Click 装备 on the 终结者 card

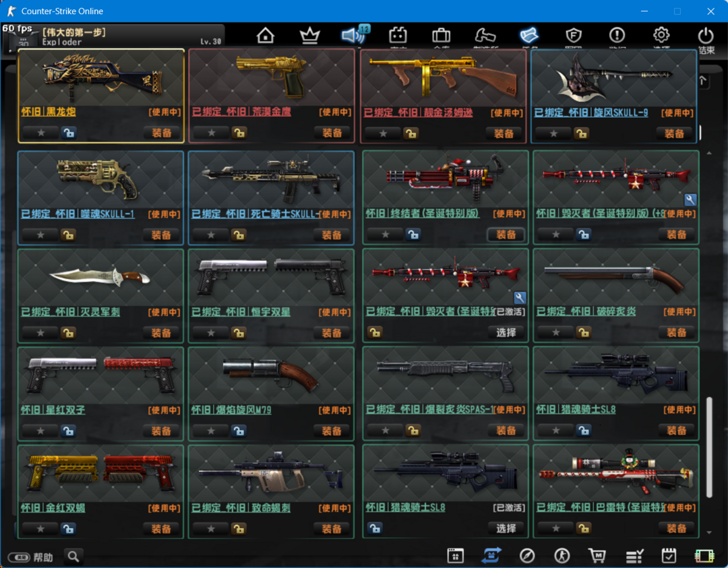(x=506, y=234)
